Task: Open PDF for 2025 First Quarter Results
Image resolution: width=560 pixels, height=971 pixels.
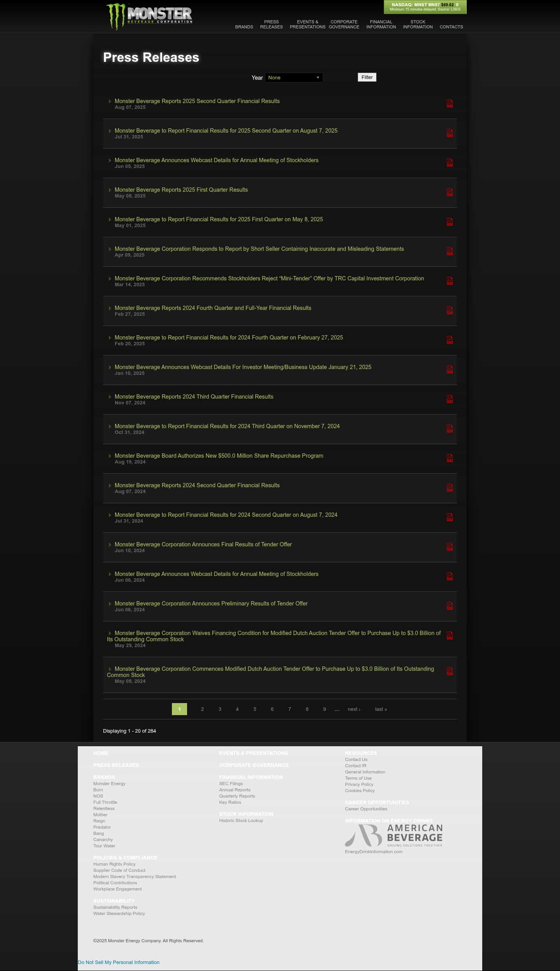Action: tap(450, 192)
